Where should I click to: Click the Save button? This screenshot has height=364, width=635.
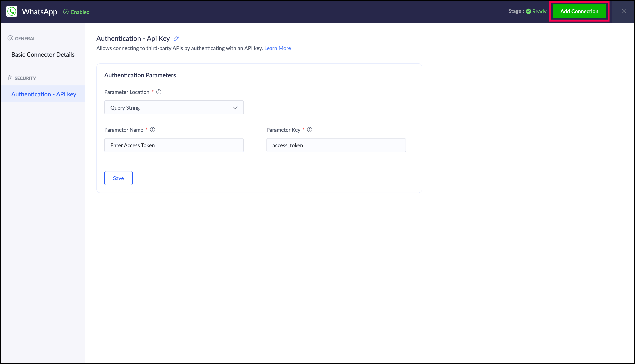pyautogui.click(x=118, y=178)
